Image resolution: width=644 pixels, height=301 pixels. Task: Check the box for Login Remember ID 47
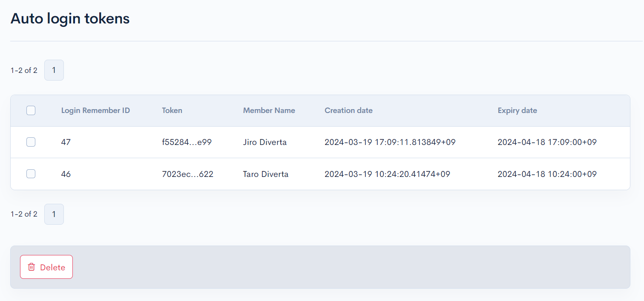31,142
